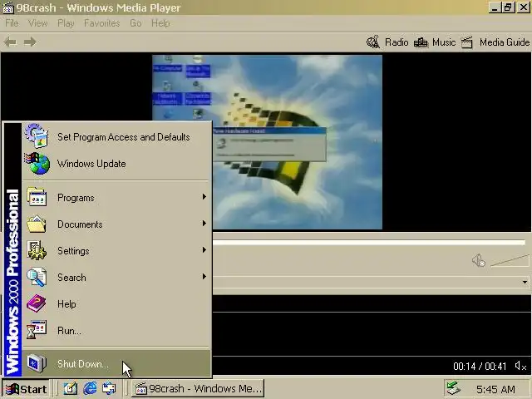The image size is (532, 399).
Task: Click the 5:45 AM clock
Action: (x=495, y=389)
